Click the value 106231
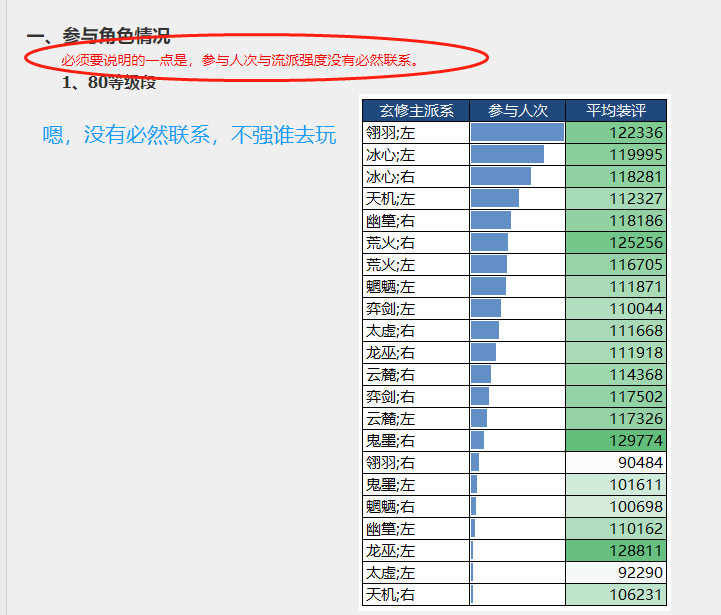Screen dimensions: 721x615 tap(636, 595)
